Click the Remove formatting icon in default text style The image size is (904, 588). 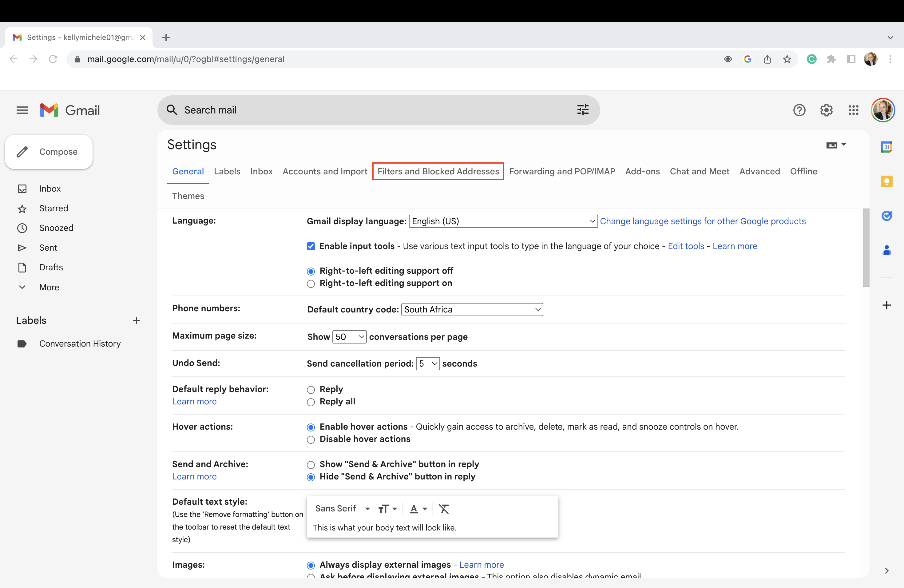(444, 509)
